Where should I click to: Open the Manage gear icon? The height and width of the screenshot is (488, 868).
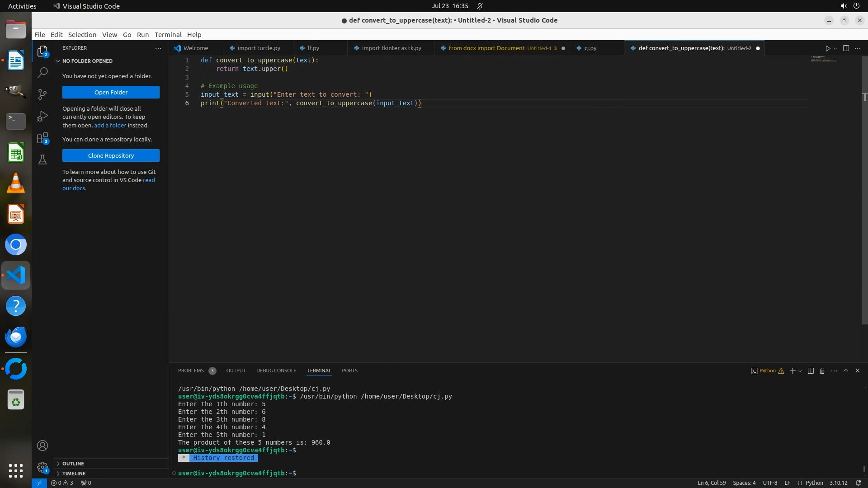click(x=42, y=467)
